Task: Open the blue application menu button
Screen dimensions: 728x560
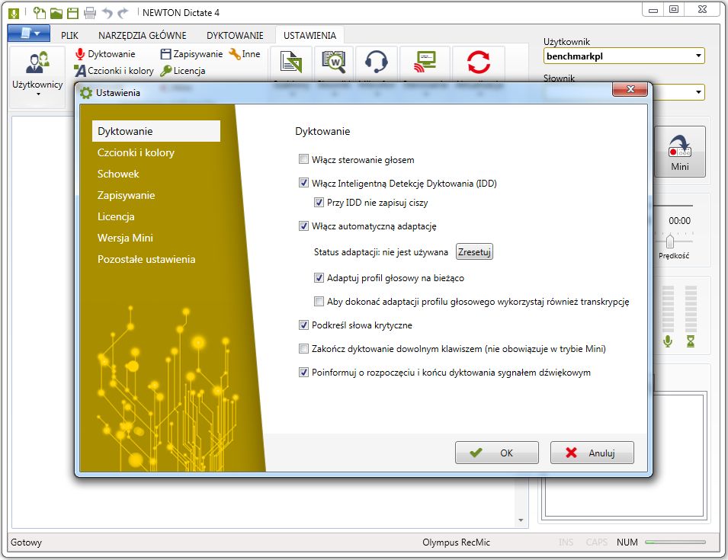Action: [29, 33]
